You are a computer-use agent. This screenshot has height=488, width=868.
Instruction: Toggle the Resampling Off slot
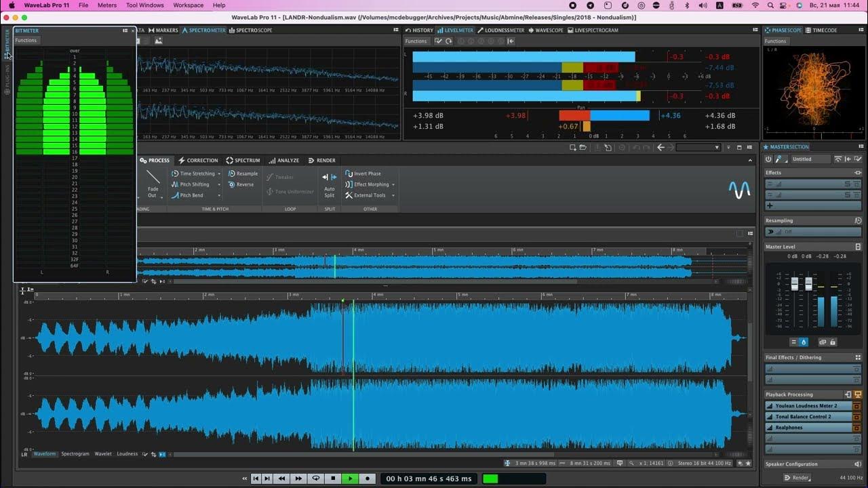(x=813, y=232)
